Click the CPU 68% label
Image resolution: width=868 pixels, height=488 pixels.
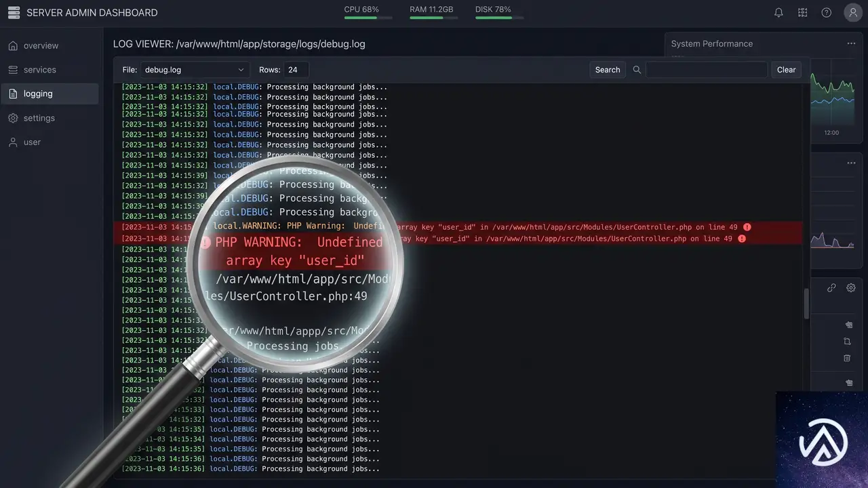point(361,9)
